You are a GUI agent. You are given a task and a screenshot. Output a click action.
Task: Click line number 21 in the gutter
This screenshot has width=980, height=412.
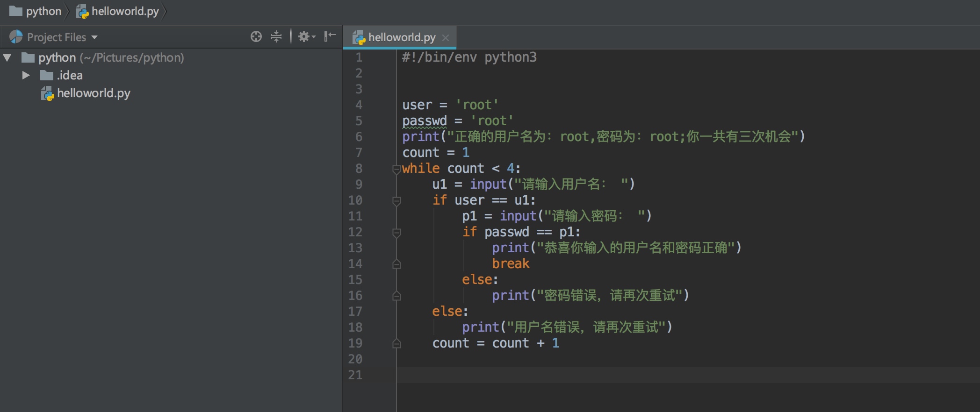pyautogui.click(x=355, y=375)
